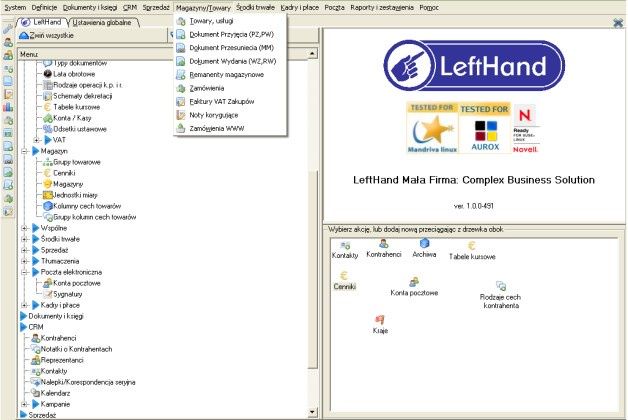Click the Kolumny cech towarów tree icon
Image resolution: width=628 pixels, height=420 pixels.
[x=48, y=206]
